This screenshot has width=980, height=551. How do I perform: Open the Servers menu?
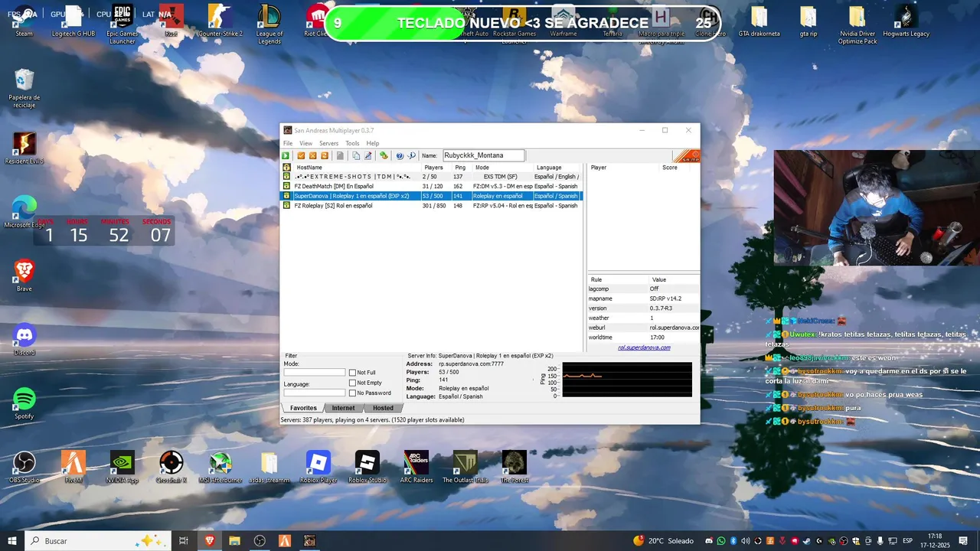pos(328,143)
